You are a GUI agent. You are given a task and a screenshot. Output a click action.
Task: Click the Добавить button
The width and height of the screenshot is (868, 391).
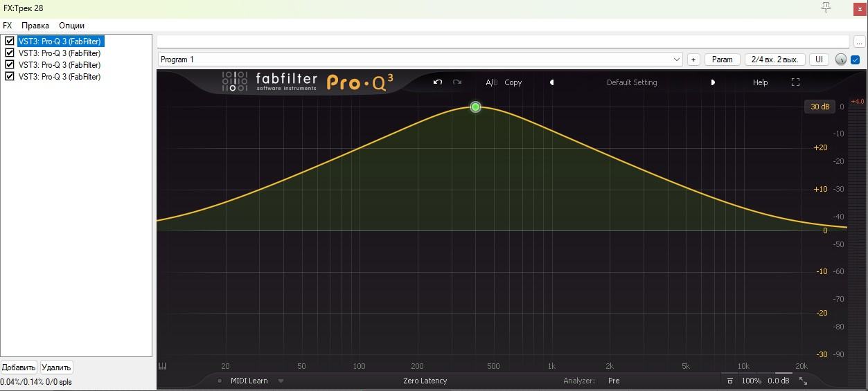[x=19, y=367]
